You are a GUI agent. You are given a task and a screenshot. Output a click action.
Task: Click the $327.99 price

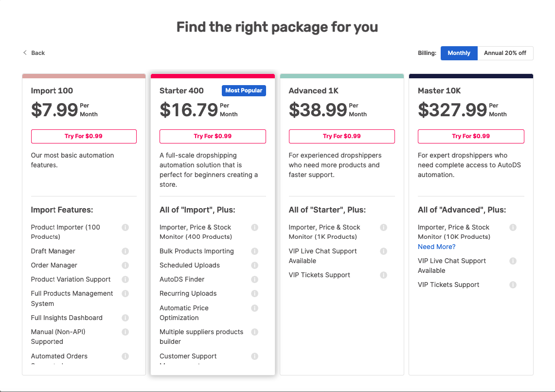[x=452, y=110]
